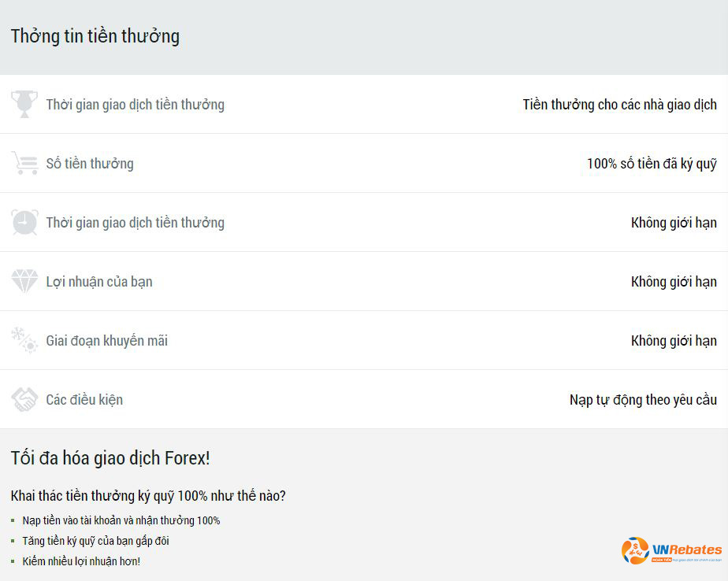
Task: Click the '100% số tiền đã ký quỹ' value
Action: tap(652, 164)
